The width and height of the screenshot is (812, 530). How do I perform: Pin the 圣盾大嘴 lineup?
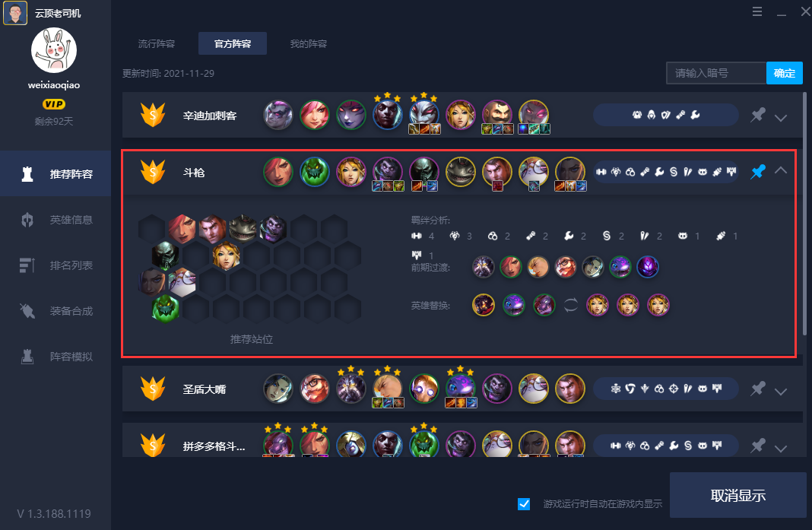[x=757, y=389]
